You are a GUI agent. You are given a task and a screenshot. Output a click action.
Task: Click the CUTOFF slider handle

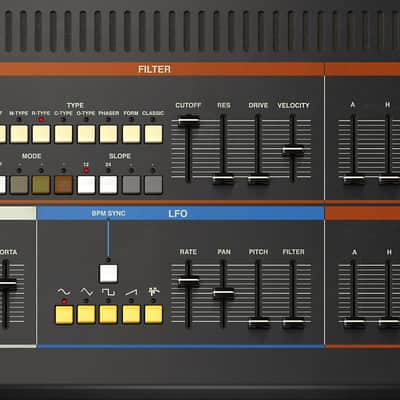tap(189, 121)
